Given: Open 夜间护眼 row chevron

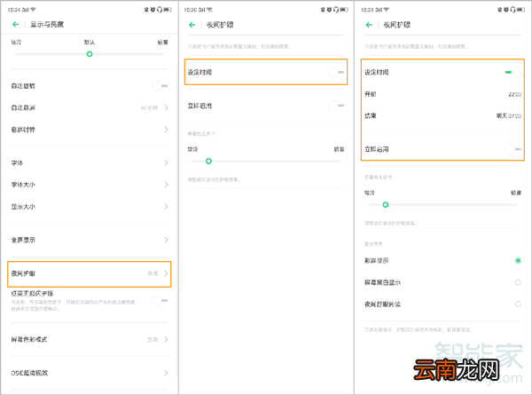Looking at the screenshot, I should click(x=167, y=273).
